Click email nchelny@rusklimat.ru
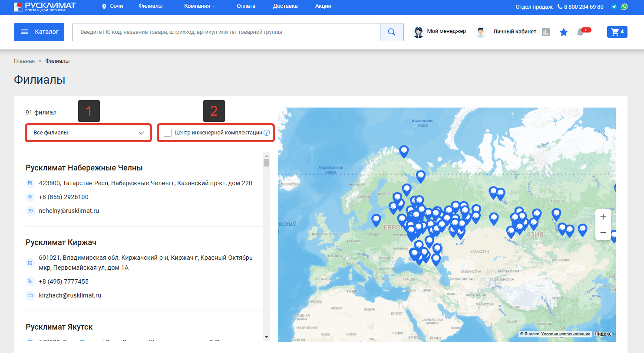 (x=69, y=211)
